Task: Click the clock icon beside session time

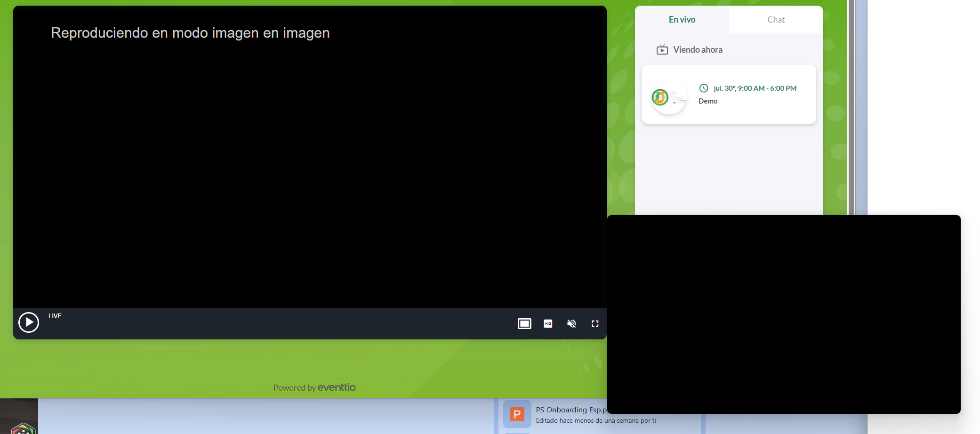Action: pyautogui.click(x=704, y=88)
